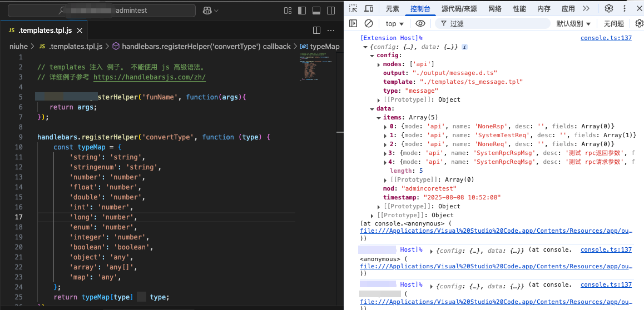This screenshot has width=644, height=310.
Task: Toggle VS Code primary side bar
Action: (302, 10)
